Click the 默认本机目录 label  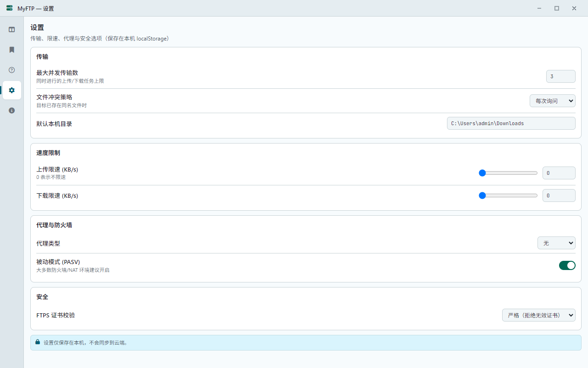[54, 124]
